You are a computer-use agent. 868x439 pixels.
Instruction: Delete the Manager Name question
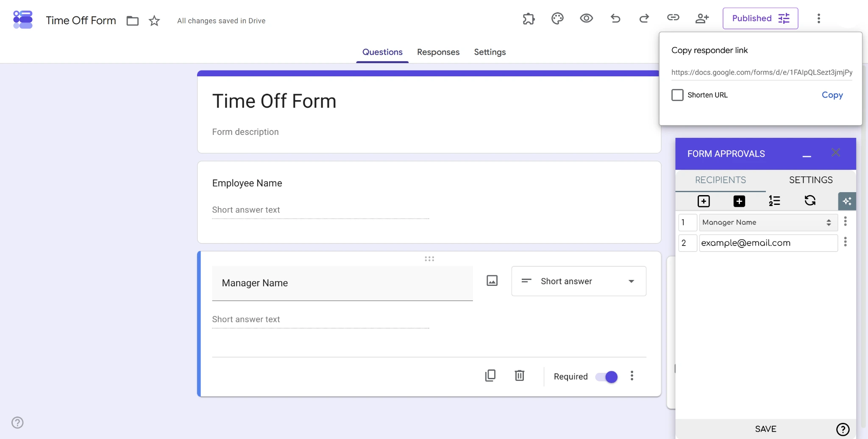pos(520,375)
